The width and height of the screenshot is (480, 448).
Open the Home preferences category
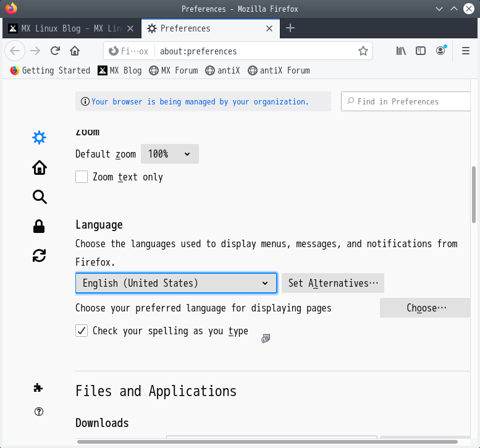pos(39,167)
